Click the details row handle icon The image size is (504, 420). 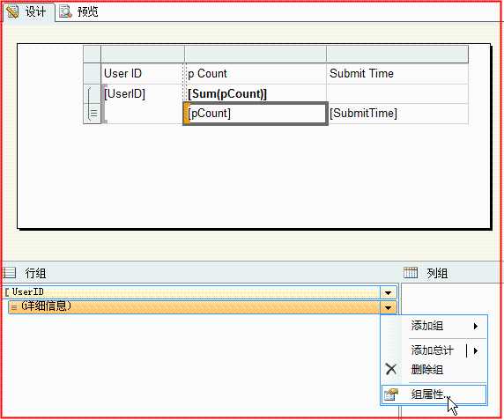93,113
